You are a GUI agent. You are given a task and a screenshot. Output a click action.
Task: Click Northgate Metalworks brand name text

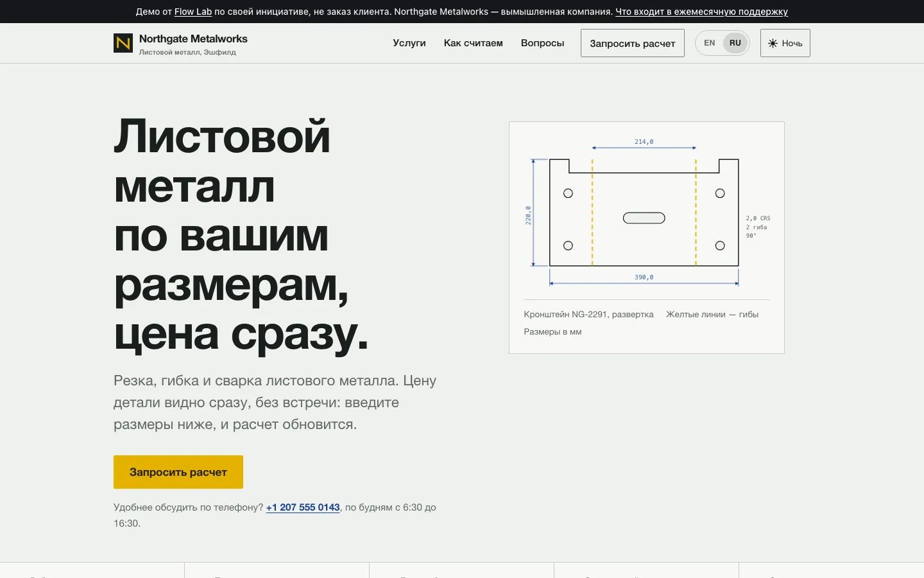point(193,39)
